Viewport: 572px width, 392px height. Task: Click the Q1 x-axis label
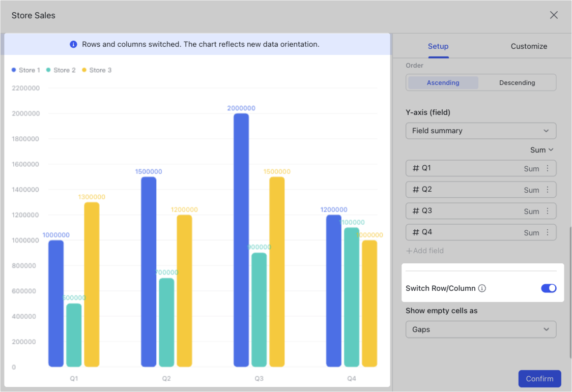click(x=74, y=378)
